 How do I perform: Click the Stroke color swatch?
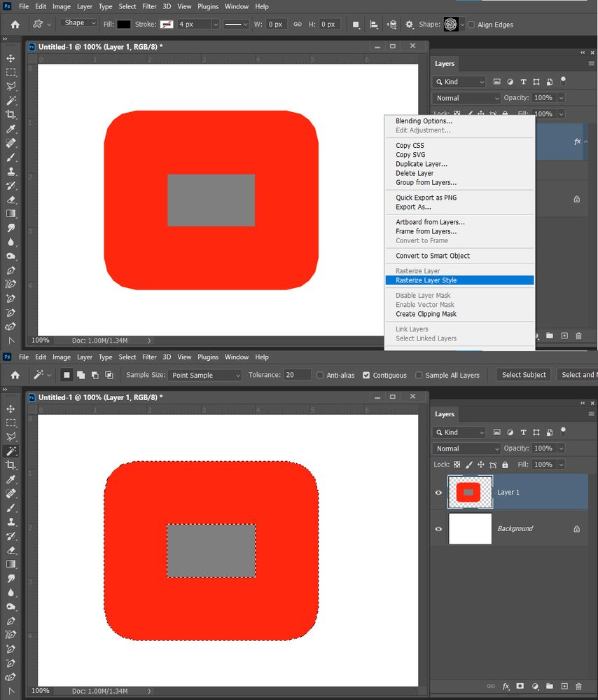167,24
